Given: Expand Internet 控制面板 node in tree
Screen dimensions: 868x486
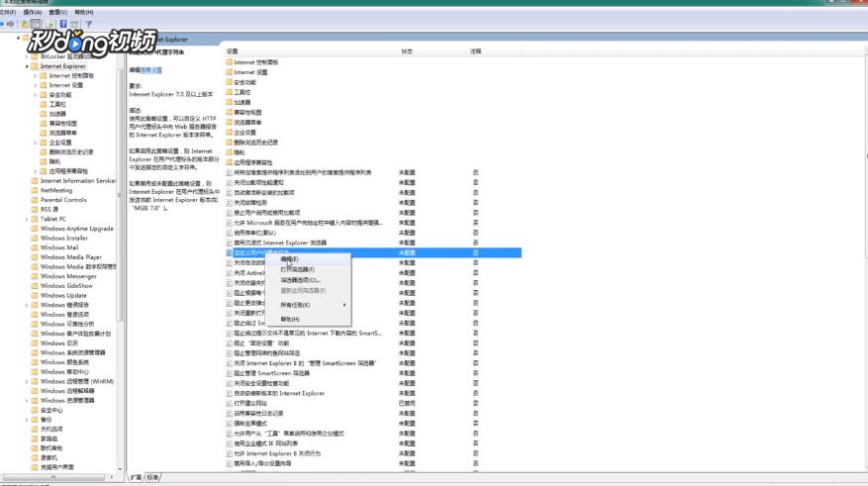Looking at the screenshot, I should (36, 75).
